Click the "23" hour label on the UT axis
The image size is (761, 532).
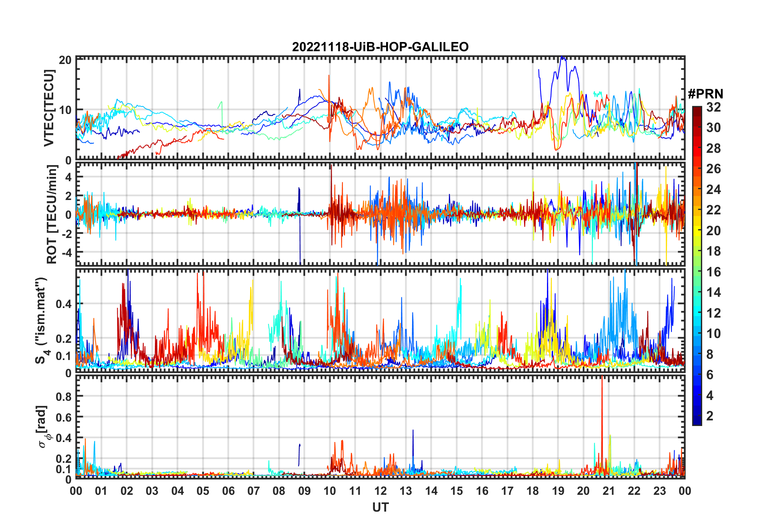(x=660, y=491)
